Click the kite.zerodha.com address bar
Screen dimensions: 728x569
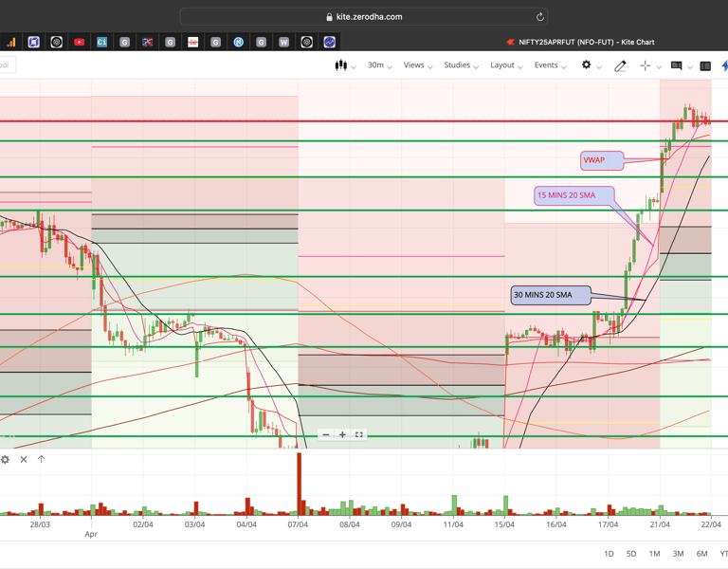tap(364, 17)
